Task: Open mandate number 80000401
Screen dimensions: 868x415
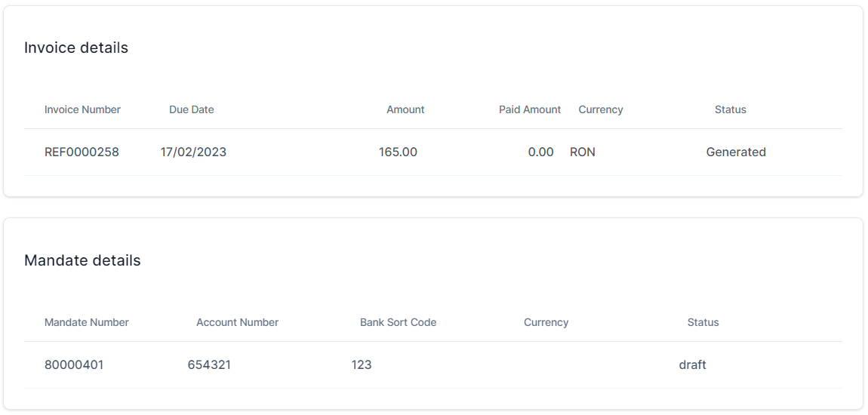Action: click(74, 364)
